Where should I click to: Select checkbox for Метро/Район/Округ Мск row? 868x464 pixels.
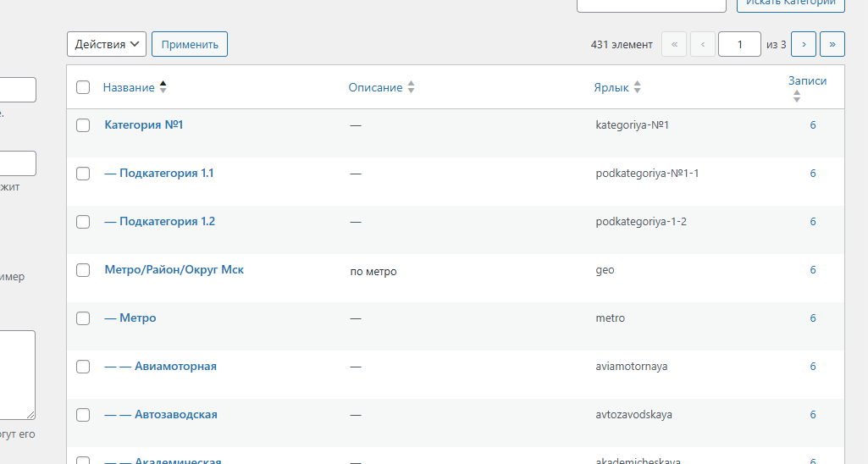pyautogui.click(x=83, y=270)
